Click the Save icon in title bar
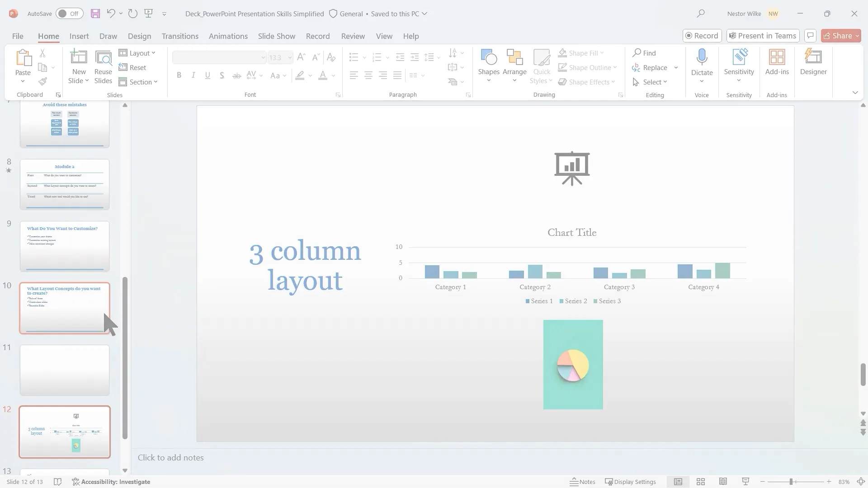This screenshot has height=488, width=868. coord(95,14)
